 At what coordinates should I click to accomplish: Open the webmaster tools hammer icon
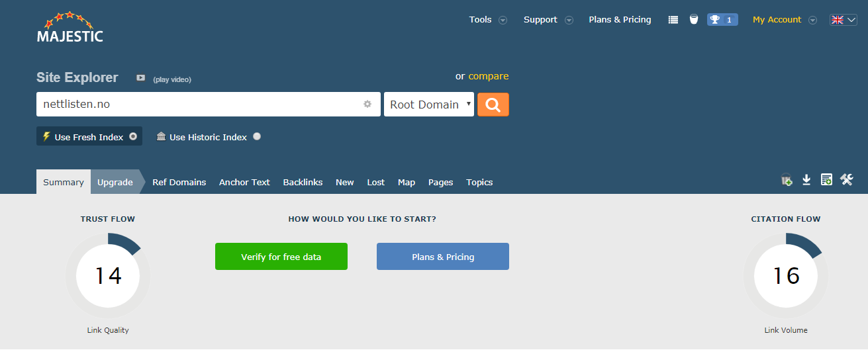847,179
